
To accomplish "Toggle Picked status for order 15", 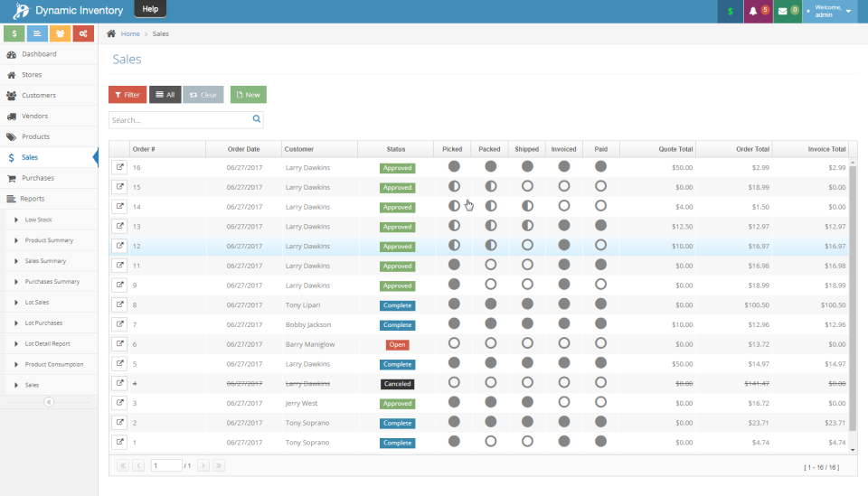I will pyautogui.click(x=454, y=186).
